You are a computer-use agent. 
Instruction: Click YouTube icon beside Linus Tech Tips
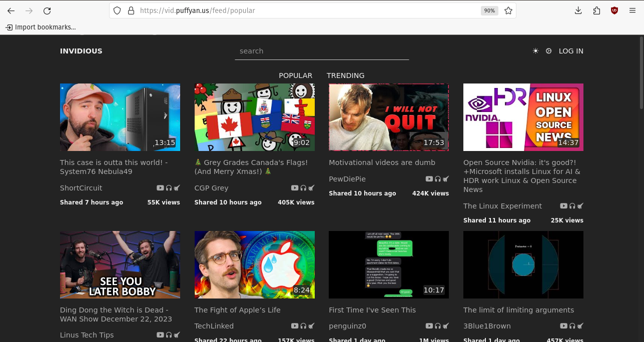(160, 335)
